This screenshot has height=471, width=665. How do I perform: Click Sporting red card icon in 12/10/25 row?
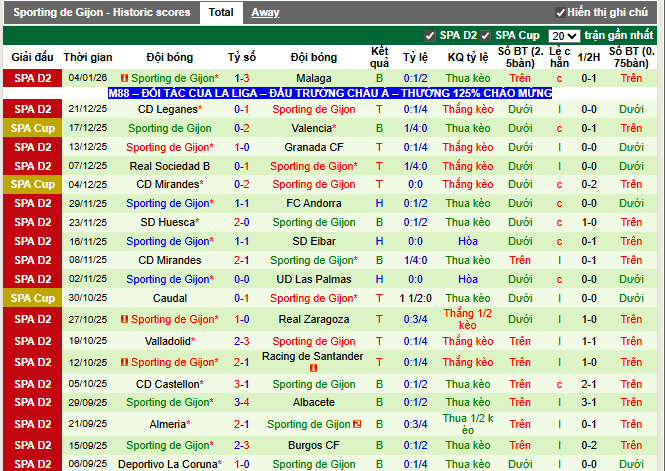pyautogui.click(x=124, y=362)
